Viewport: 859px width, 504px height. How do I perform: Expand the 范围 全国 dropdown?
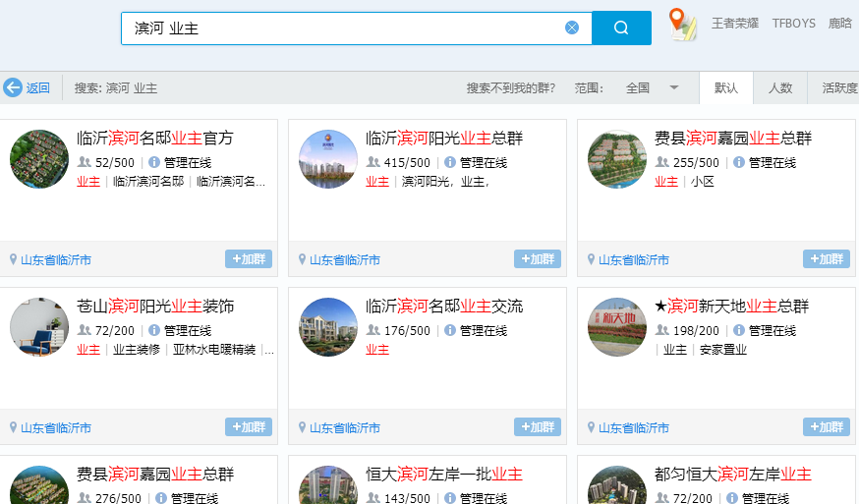(x=674, y=87)
